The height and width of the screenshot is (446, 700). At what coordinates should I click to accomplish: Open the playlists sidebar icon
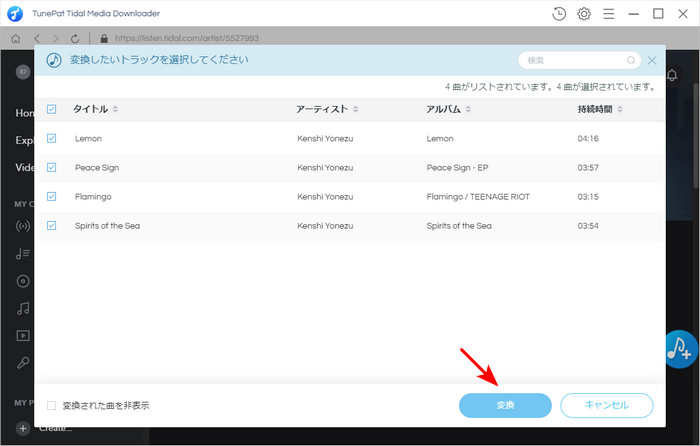coord(23,254)
